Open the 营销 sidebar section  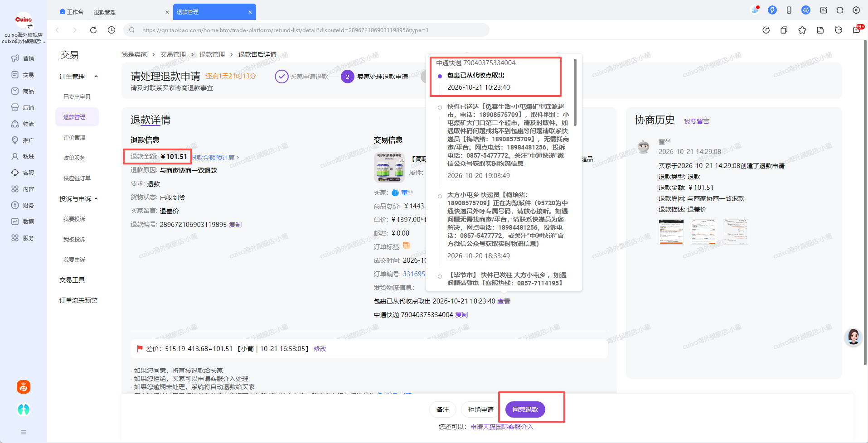pos(23,58)
